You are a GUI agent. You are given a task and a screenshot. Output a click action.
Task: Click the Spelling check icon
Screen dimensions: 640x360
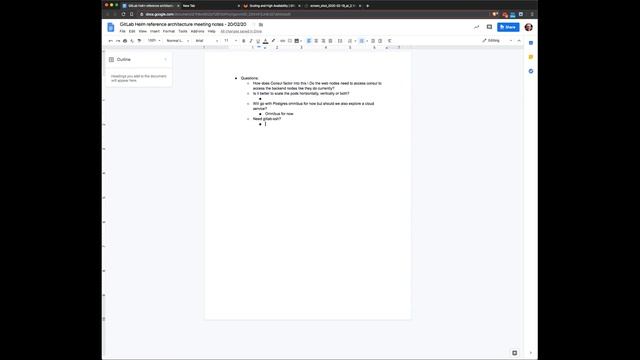pos(132,41)
